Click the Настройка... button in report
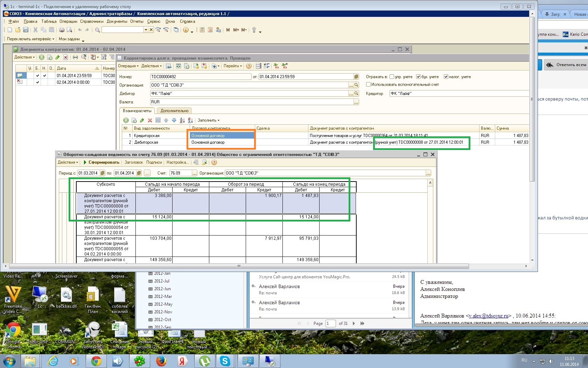This screenshot has height=368, width=588. pyautogui.click(x=177, y=162)
